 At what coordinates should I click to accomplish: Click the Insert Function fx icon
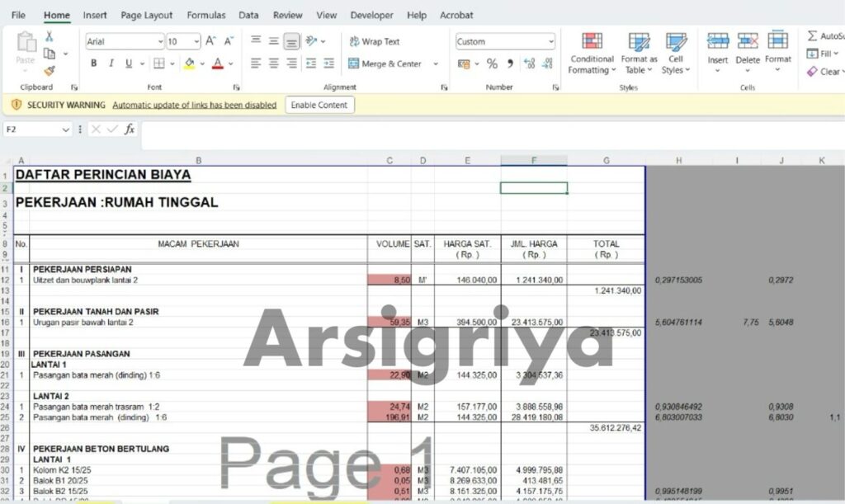coord(130,130)
